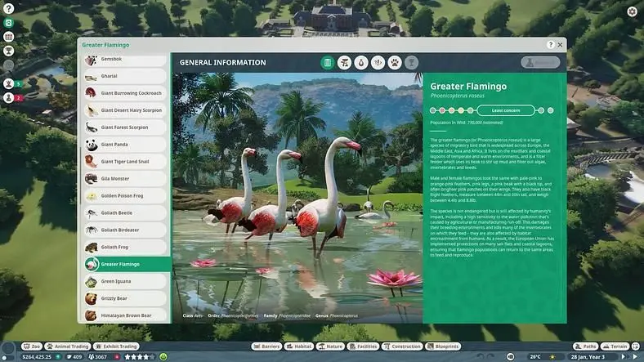
Task: Open the Facilities build menu
Action: pos(363,346)
